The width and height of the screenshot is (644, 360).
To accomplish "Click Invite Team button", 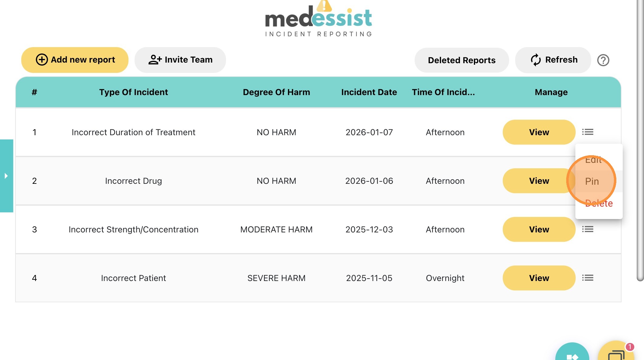I will click(180, 60).
